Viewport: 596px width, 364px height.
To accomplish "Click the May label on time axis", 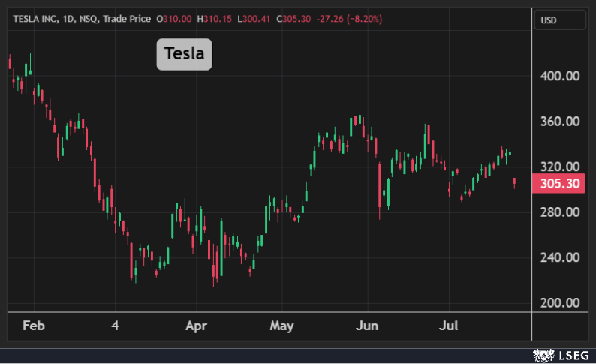I will (281, 326).
